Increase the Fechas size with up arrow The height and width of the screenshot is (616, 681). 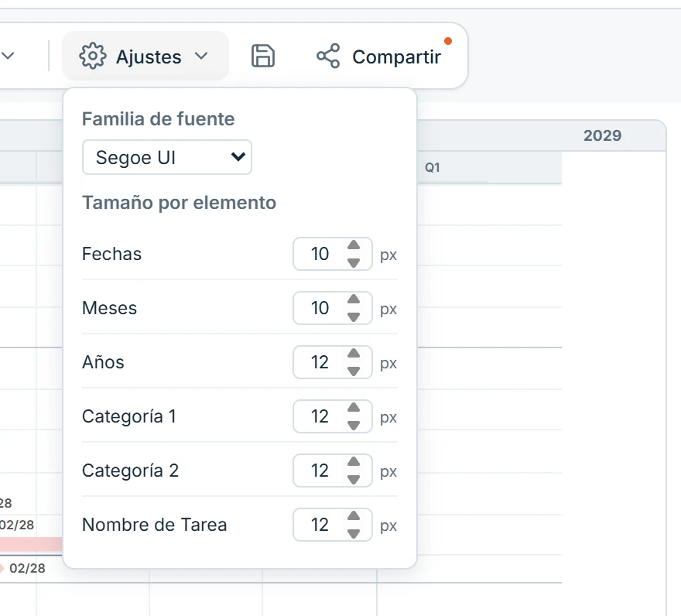pos(354,245)
